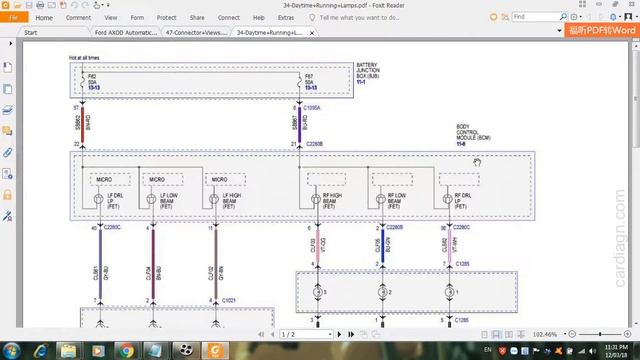Screen dimensions: 640x360
Task: Open the tab list dropdown arrow
Action: tap(559, 31)
